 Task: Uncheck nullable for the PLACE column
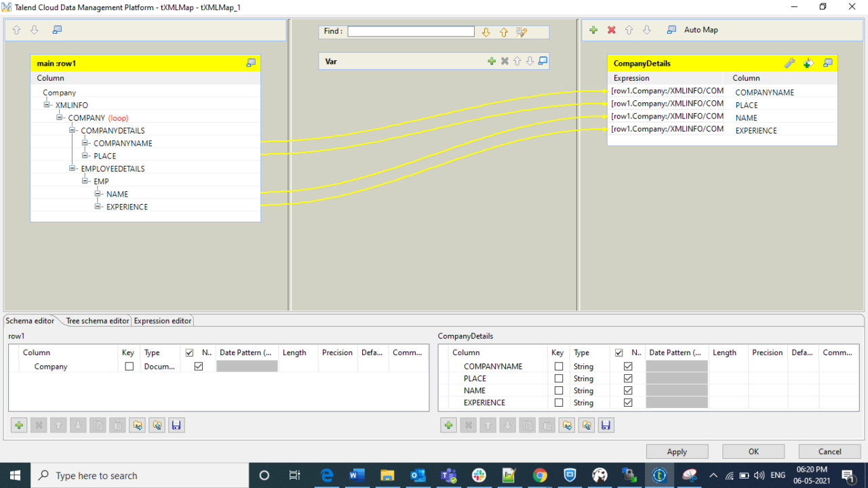click(x=628, y=378)
